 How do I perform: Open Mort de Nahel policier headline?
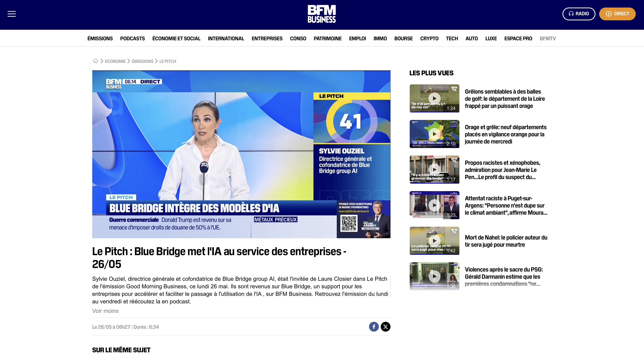coord(506,241)
